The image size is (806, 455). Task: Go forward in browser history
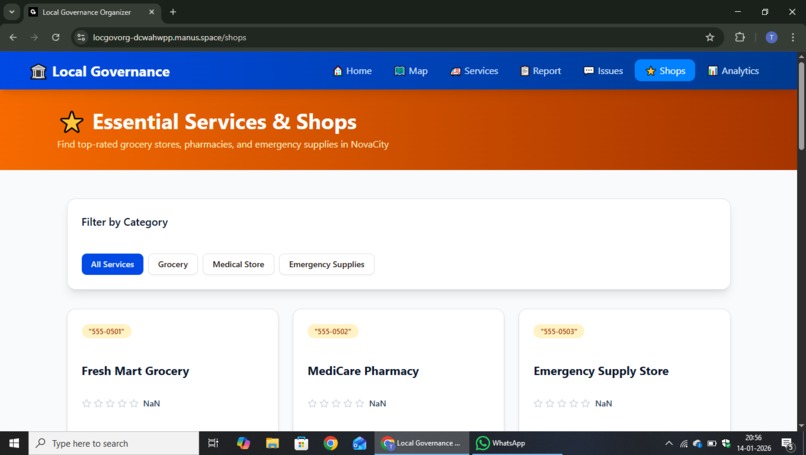[x=34, y=37]
